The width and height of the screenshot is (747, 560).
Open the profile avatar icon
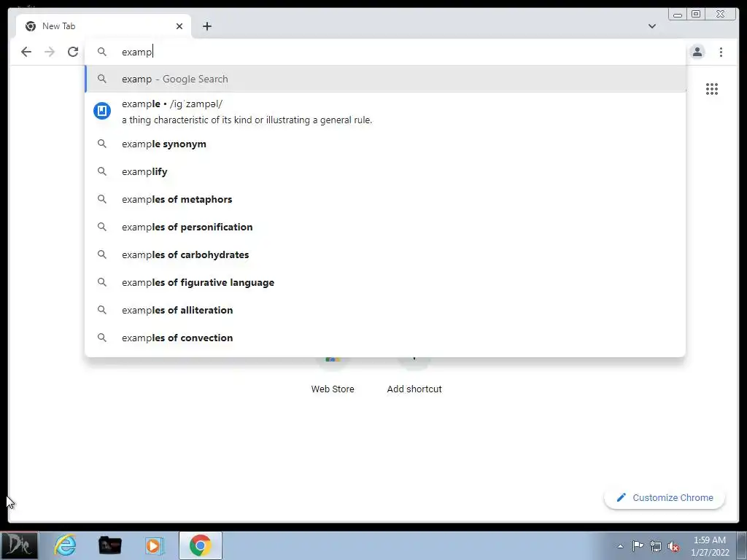[697, 52]
